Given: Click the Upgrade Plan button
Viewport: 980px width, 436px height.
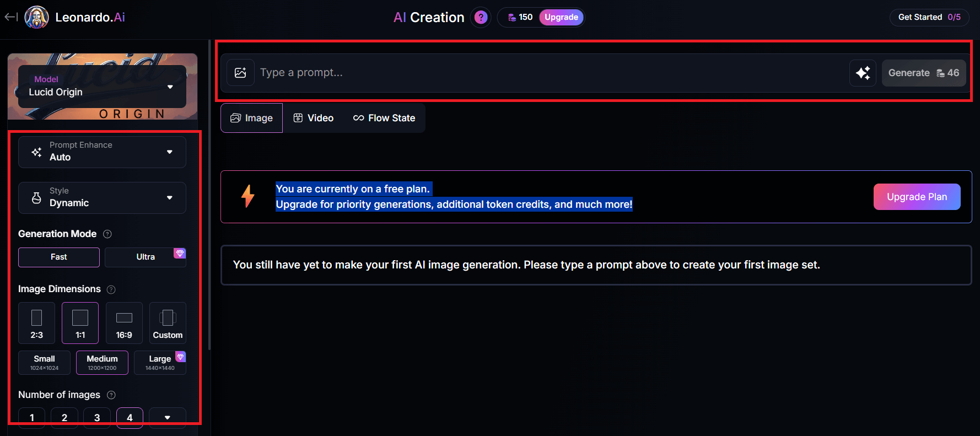Looking at the screenshot, I should pyautogui.click(x=917, y=197).
